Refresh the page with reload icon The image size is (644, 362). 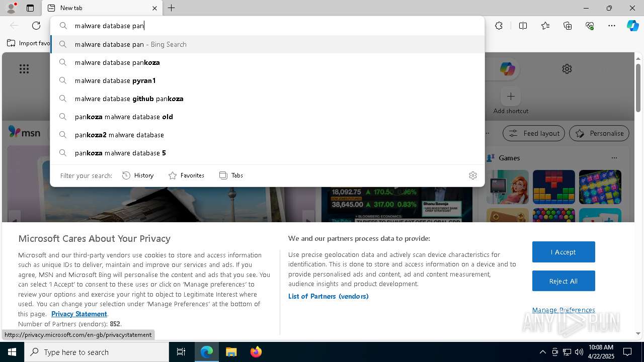coord(36,26)
